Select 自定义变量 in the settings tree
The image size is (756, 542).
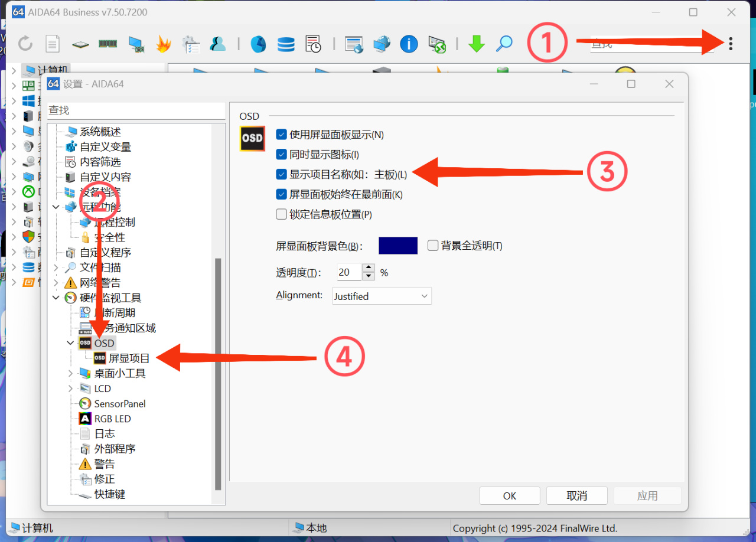click(106, 146)
